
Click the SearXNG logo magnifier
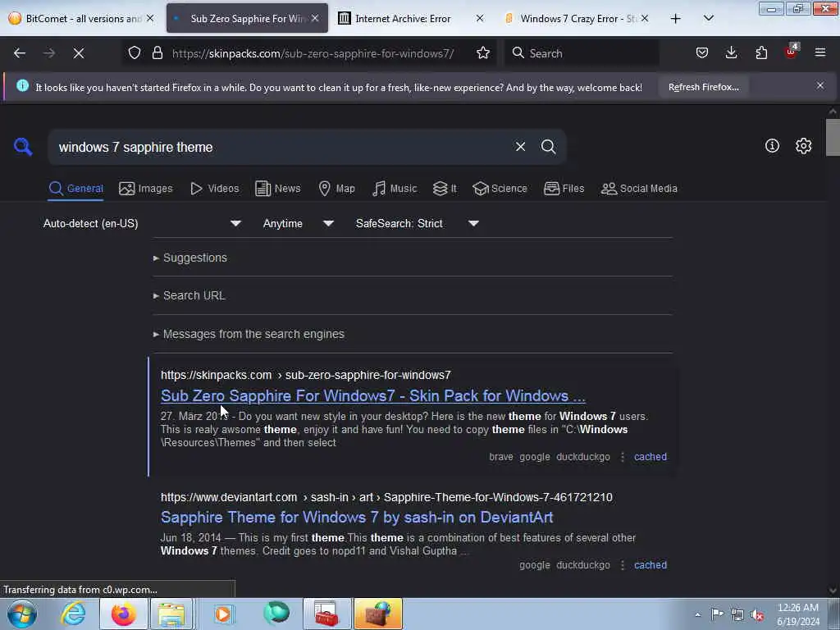pos(23,146)
